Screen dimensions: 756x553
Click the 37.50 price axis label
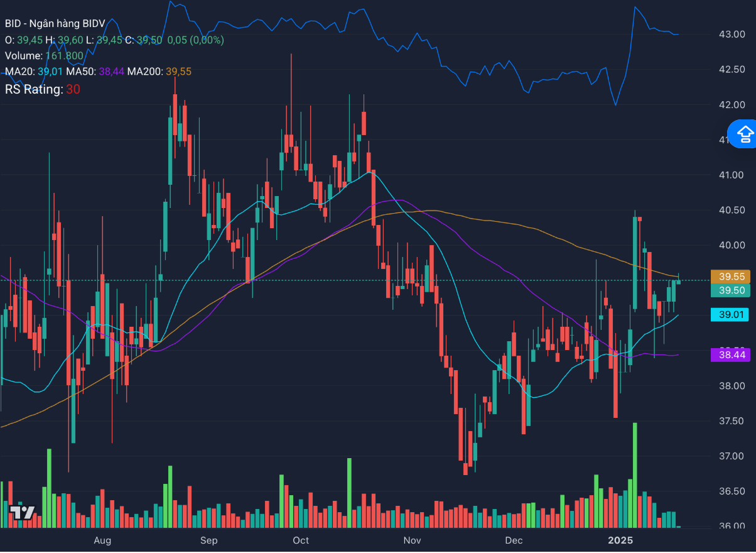[732, 421]
